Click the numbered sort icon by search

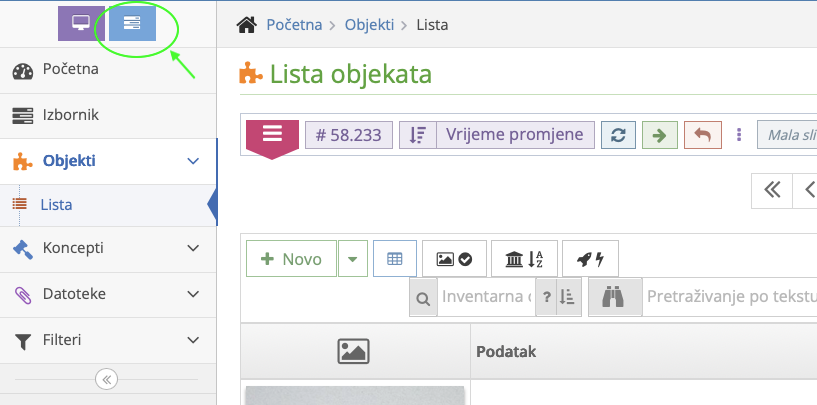pos(568,297)
